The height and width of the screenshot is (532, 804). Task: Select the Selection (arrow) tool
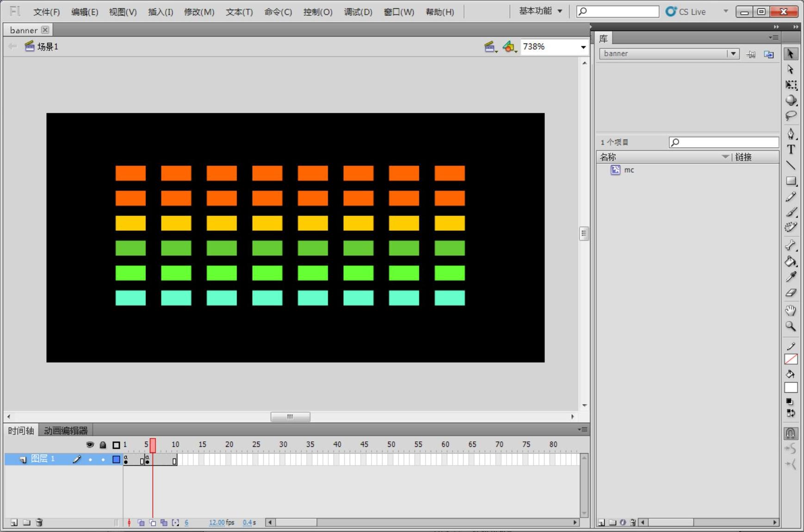[x=791, y=54]
